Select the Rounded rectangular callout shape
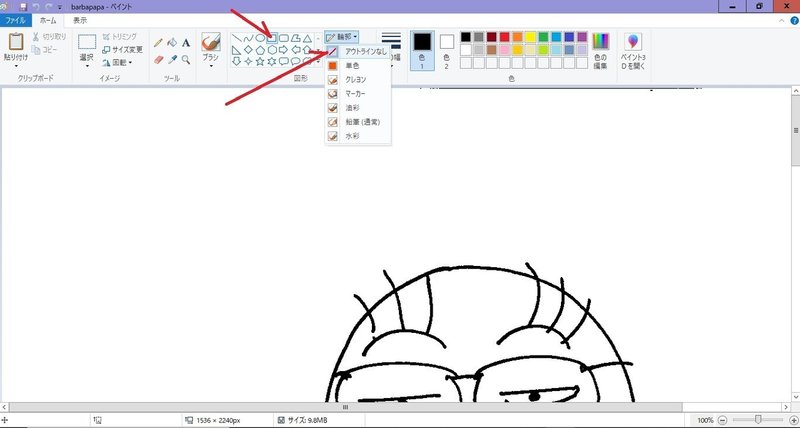Screen dimensions: 800x428 284,61
